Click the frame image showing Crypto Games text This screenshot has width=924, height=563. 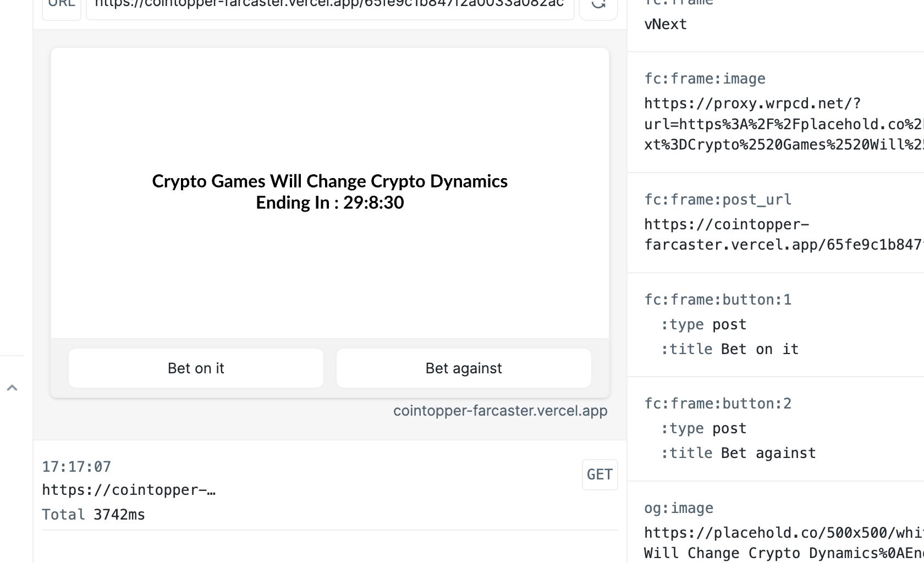[x=330, y=193]
